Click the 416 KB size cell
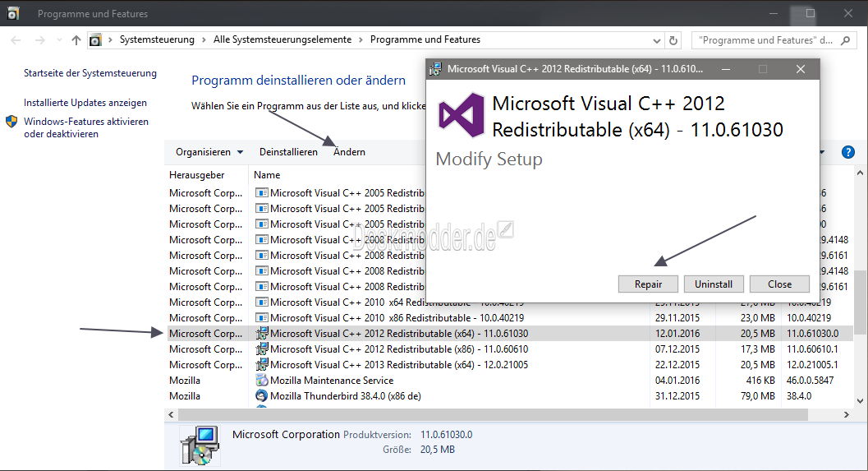The image size is (868, 471). coord(760,380)
